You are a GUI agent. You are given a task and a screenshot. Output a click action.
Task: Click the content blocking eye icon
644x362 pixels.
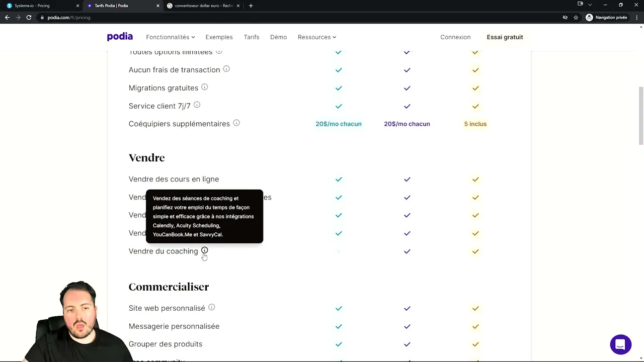click(565, 17)
